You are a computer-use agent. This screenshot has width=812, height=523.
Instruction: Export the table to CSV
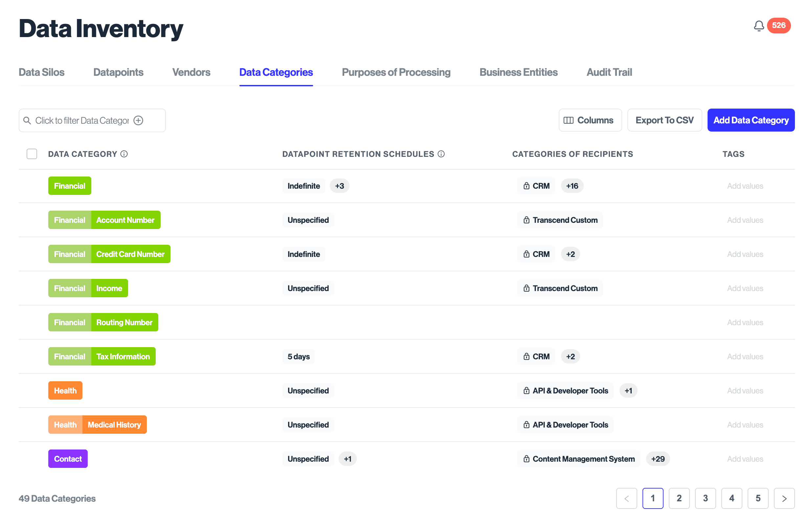[665, 120]
